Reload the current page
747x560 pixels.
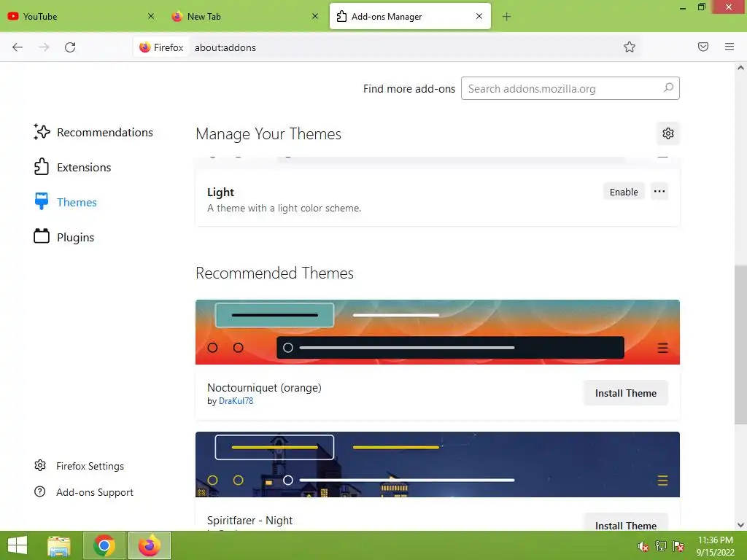(70, 47)
